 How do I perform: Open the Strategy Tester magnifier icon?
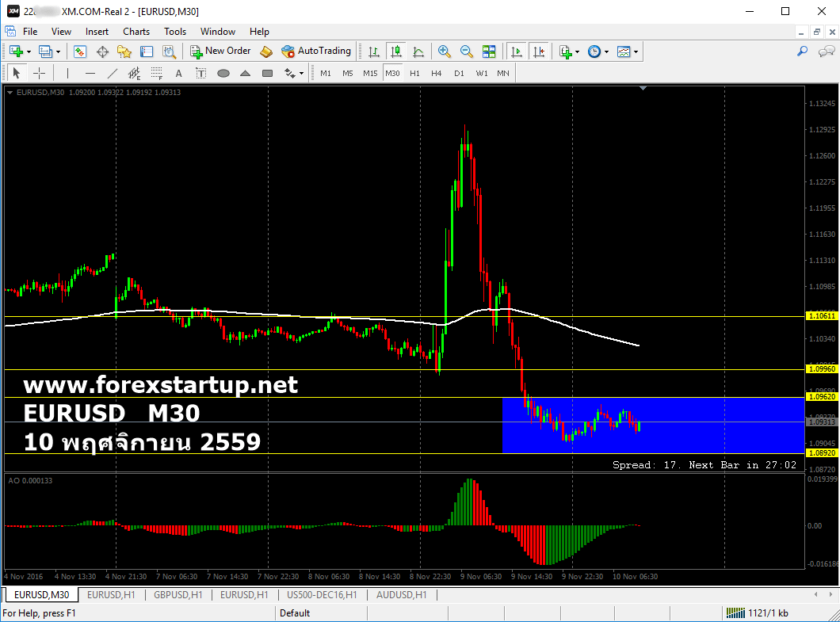point(169,52)
